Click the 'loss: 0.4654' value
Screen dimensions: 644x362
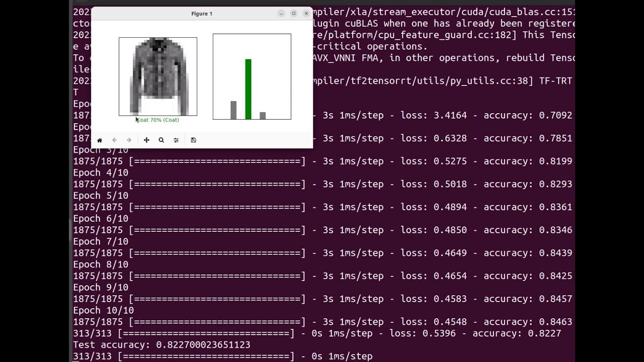tap(434, 276)
